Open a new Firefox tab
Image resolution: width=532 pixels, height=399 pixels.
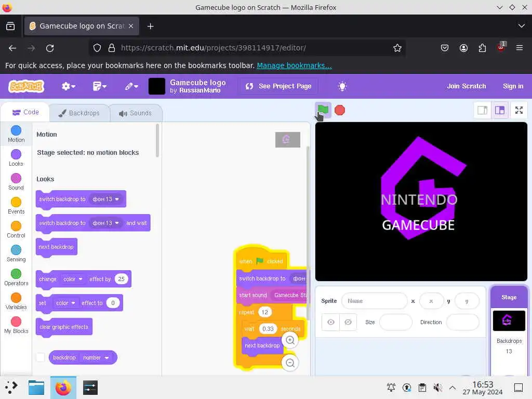tap(150, 26)
